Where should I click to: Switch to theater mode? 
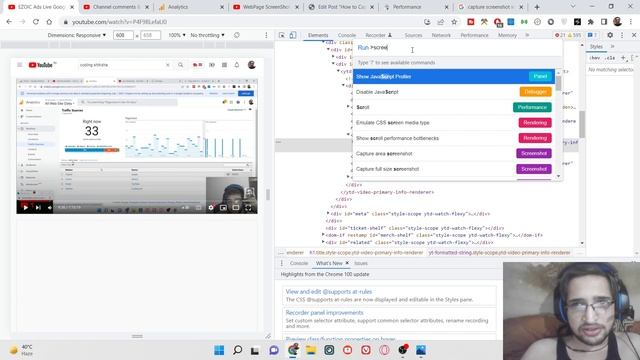tap(236, 208)
